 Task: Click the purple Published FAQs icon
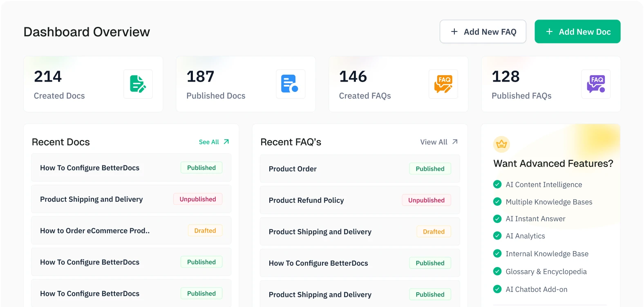[596, 84]
